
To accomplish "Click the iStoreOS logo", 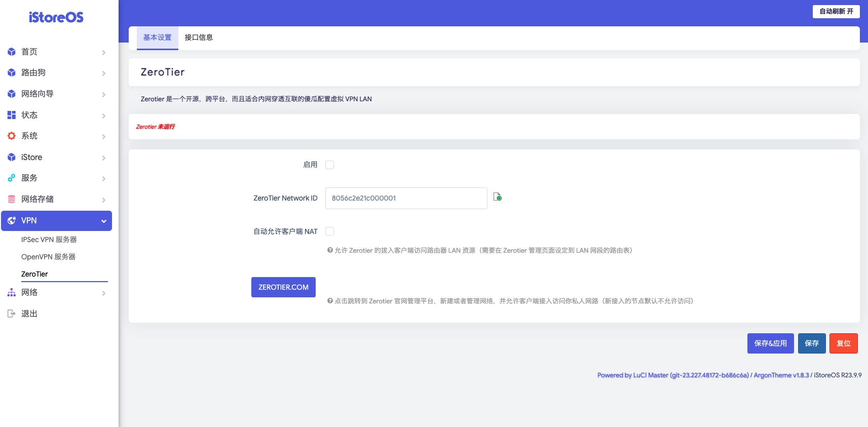I will (x=56, y=17).
